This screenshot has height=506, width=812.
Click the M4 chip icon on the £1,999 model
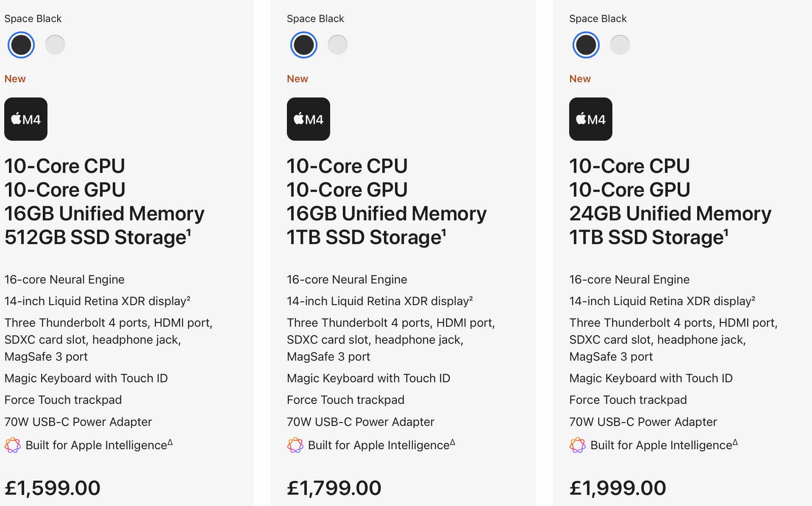(x=590, y=119)
